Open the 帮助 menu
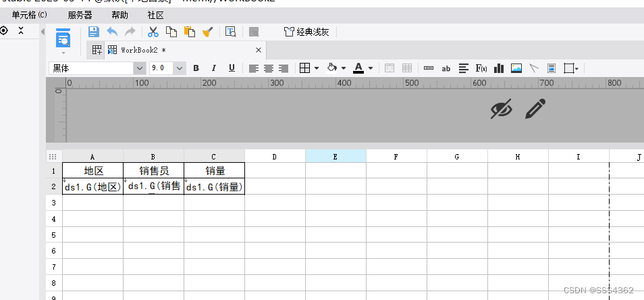Screen dimensions: 644x300 [x=120, y=16]
